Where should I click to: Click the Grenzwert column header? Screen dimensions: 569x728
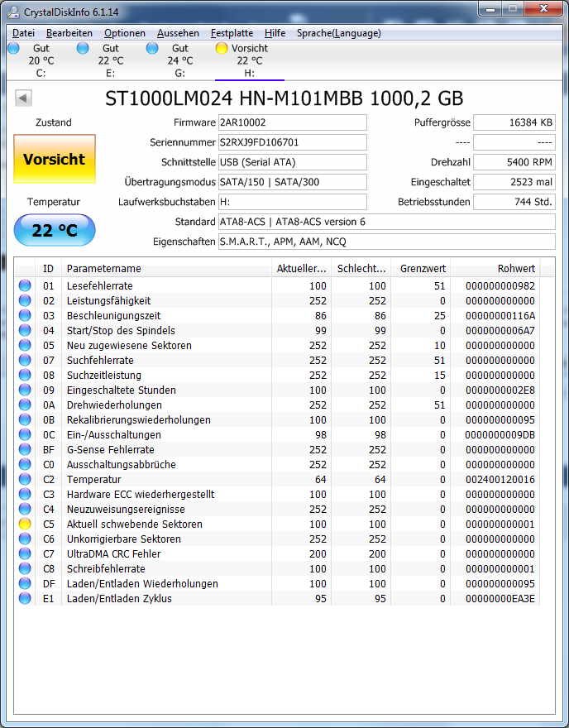pyautogui.click(x=420, y=268)
